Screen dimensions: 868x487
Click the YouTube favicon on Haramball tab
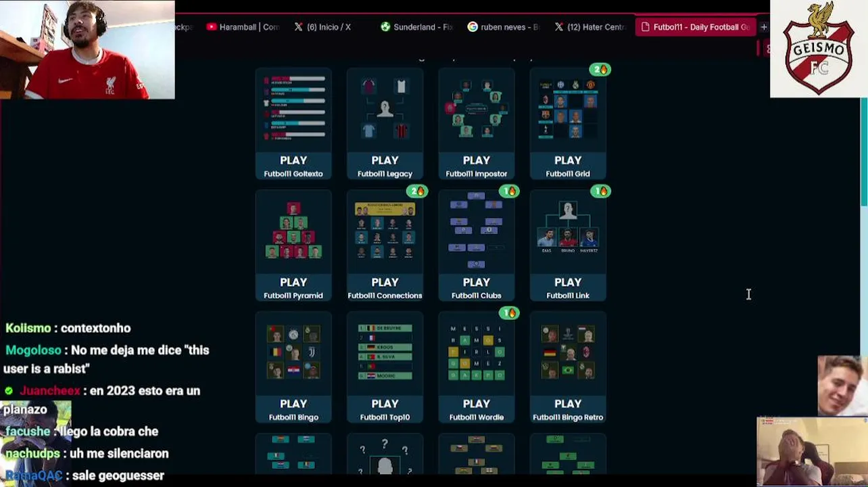[x=212, y=27]
